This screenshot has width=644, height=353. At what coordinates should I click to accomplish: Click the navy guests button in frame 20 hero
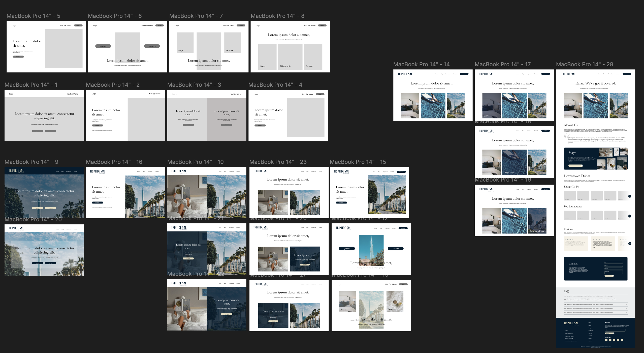pos(37,263)
